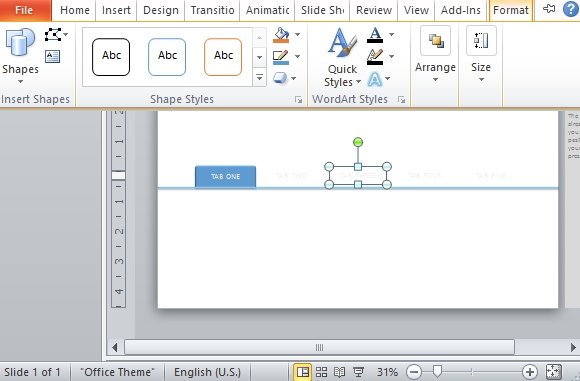Switch to the Home tab
Image resolution: width=580 pixels, height=381 pixels.
pyautogui.click(x=74, y=10)
